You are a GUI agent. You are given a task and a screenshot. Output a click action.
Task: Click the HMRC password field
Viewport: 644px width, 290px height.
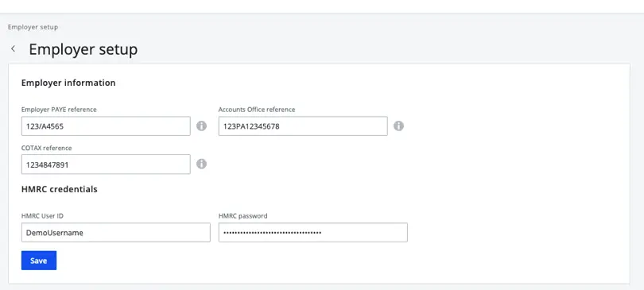(313, 233)
